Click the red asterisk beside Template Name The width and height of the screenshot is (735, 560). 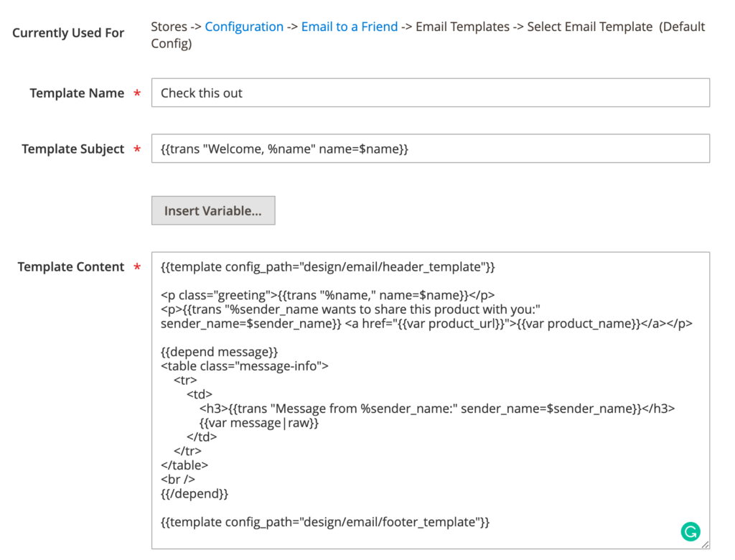136,93
